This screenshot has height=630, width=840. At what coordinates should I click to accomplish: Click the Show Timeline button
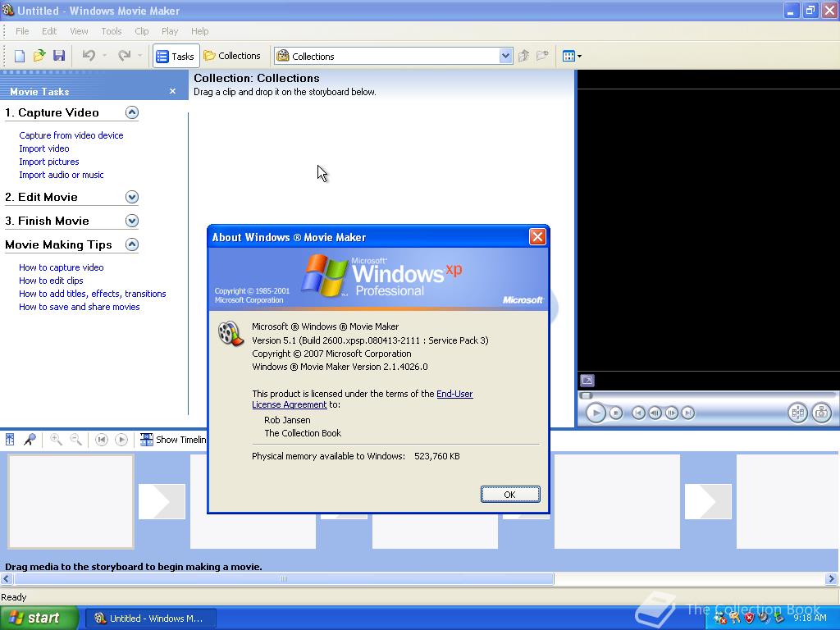click(172, 440)
